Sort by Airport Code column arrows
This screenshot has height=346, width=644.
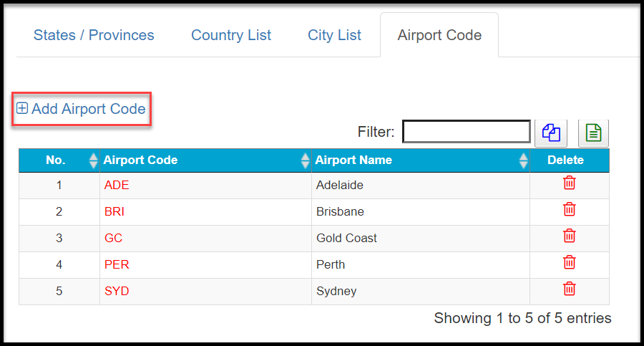[x=306, y=160]
